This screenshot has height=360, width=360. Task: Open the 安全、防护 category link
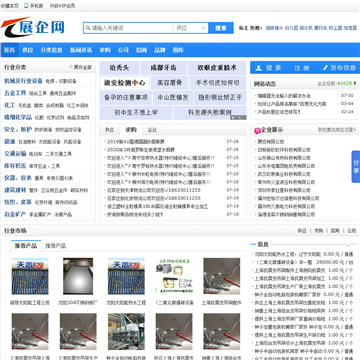18,129
